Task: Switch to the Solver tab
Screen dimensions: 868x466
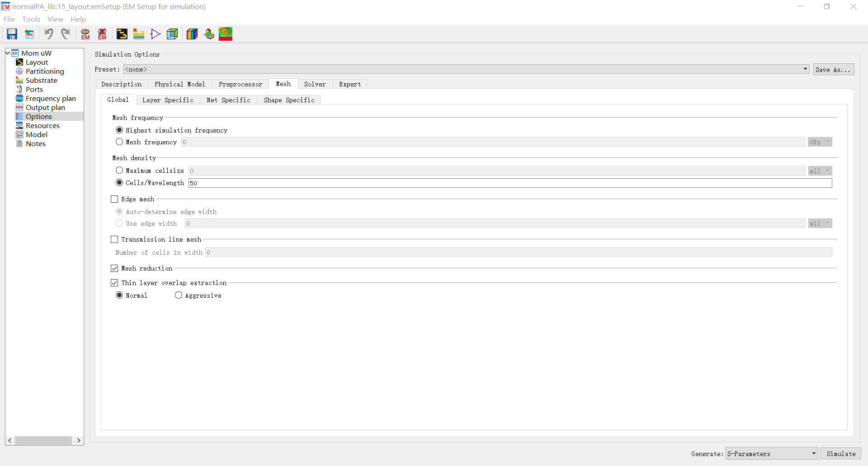Action: [x=315, y=84]
